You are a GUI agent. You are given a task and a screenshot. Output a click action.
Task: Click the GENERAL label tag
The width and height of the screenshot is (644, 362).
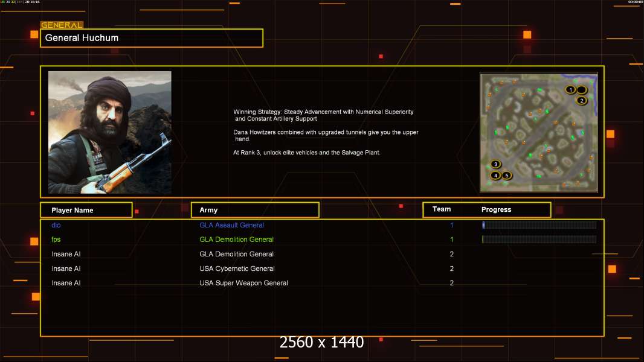pos(62,25)
